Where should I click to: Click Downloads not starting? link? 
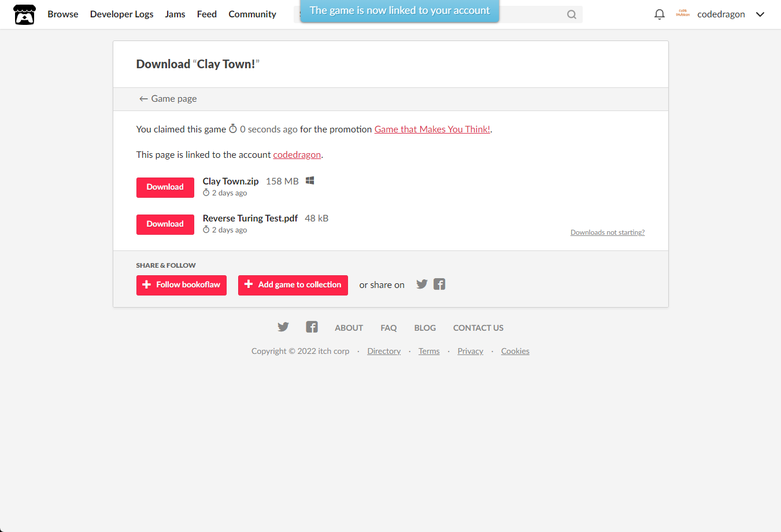click(x=608, y=232)
